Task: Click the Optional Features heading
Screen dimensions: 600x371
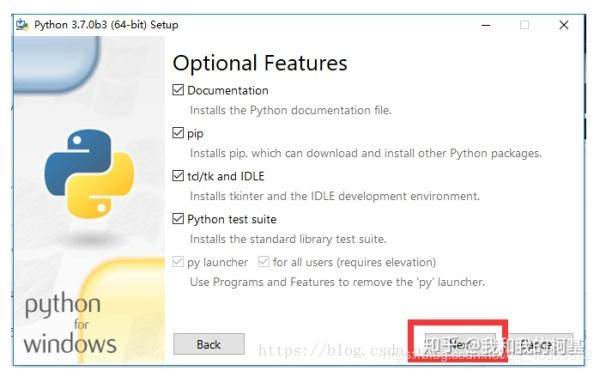Action: [260, 63]
